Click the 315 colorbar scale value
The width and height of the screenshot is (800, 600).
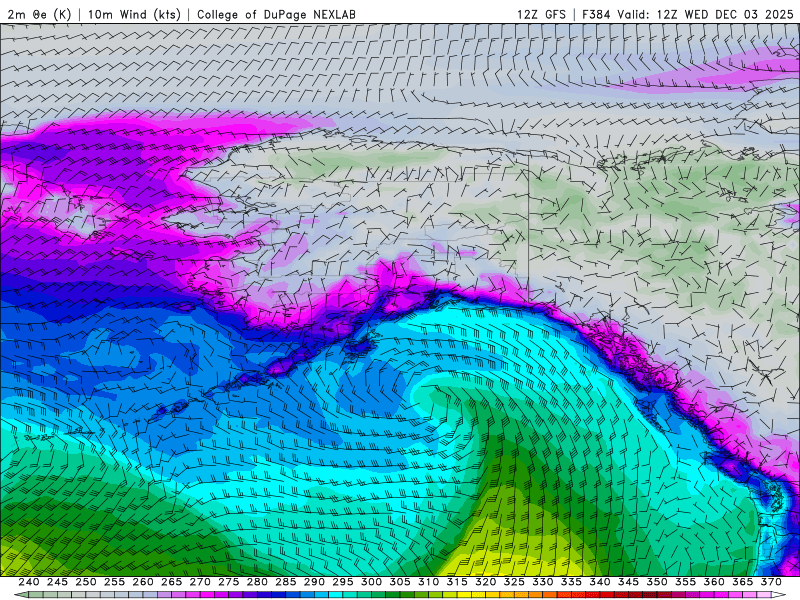457,582
